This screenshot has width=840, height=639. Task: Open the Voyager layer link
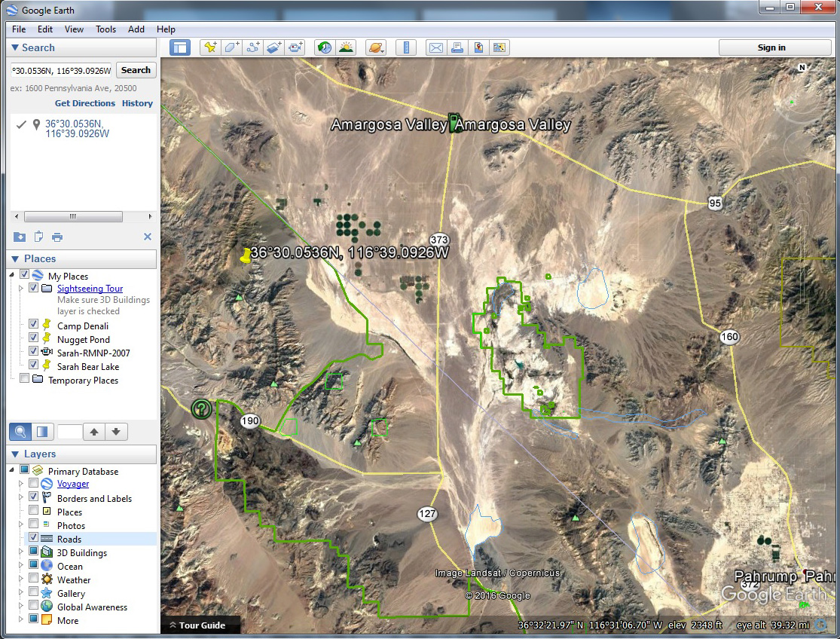pyautogui.click(x=73, y=484)
